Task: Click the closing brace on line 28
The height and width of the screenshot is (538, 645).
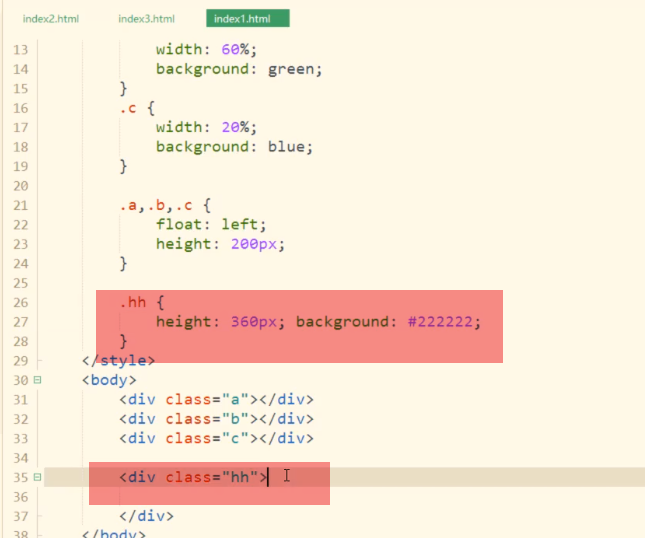Action: (123, 341)
